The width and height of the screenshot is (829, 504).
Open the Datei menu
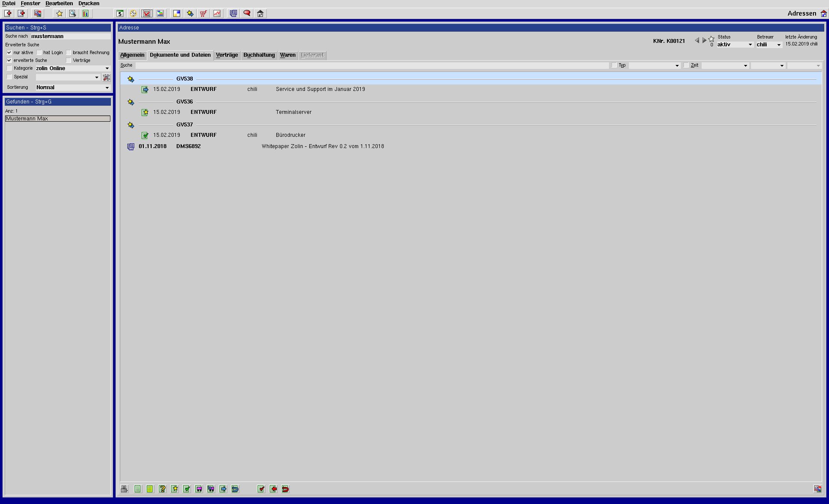click(9, 3)
